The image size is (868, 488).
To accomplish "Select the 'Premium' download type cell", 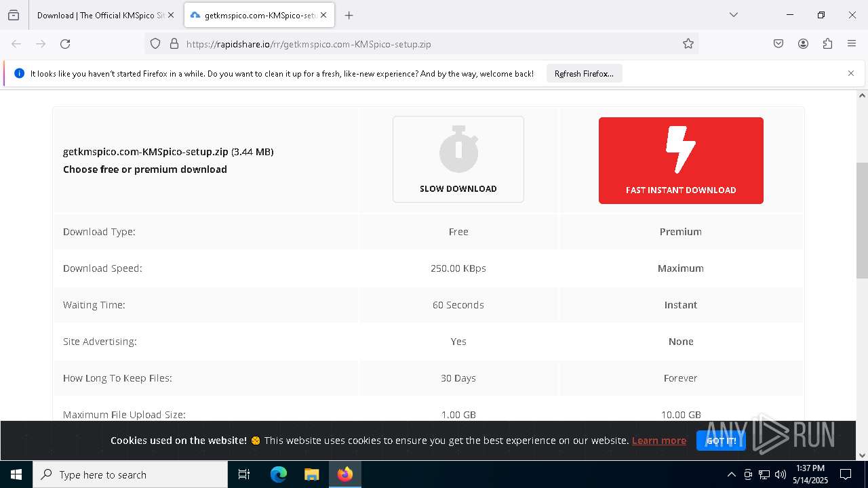I will (681, 232).
